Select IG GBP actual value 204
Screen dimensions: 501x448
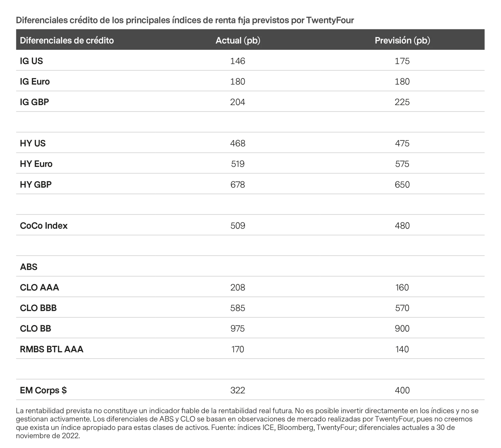[x=238, y=102]
